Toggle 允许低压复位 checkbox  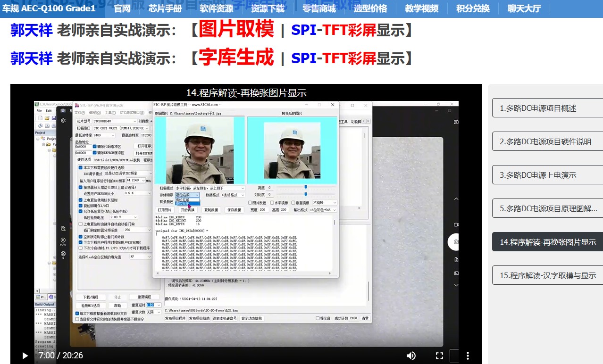(x=80, y=211)
